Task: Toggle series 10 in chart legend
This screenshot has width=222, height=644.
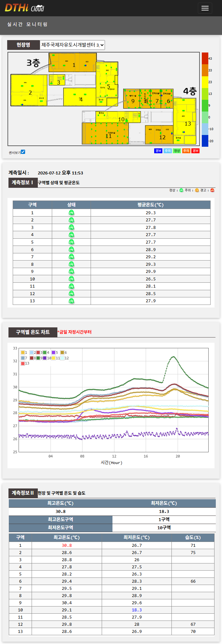Action: [45, 358]
